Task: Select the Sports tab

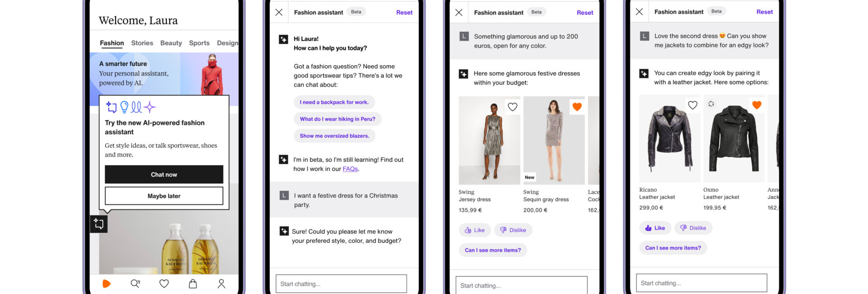Action: click(199, 43)
